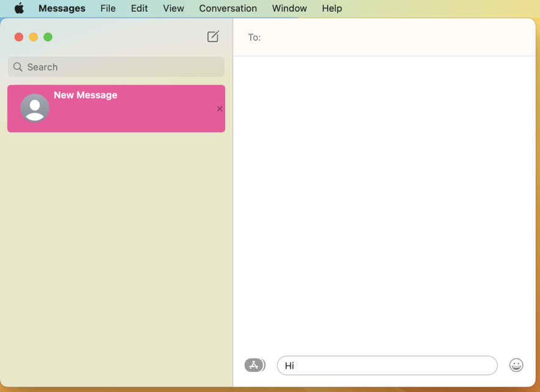
Task: Click the contact avatar in New Message
Action: click(35, 108)
